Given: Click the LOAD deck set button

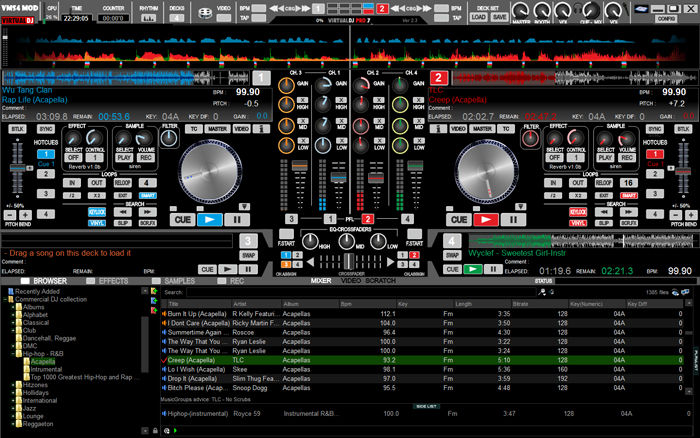Looking at the screenshot, I should pos(478,17).
